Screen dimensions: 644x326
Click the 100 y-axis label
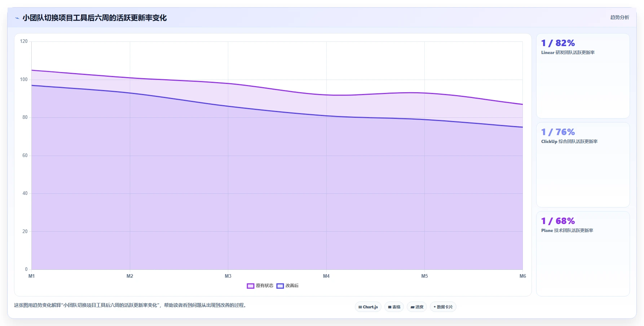(24, 80)
